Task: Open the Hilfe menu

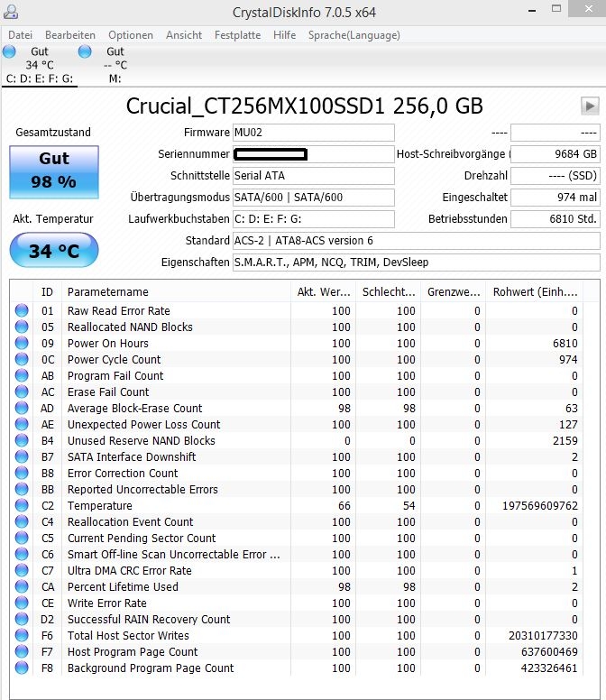Action: 284,35
